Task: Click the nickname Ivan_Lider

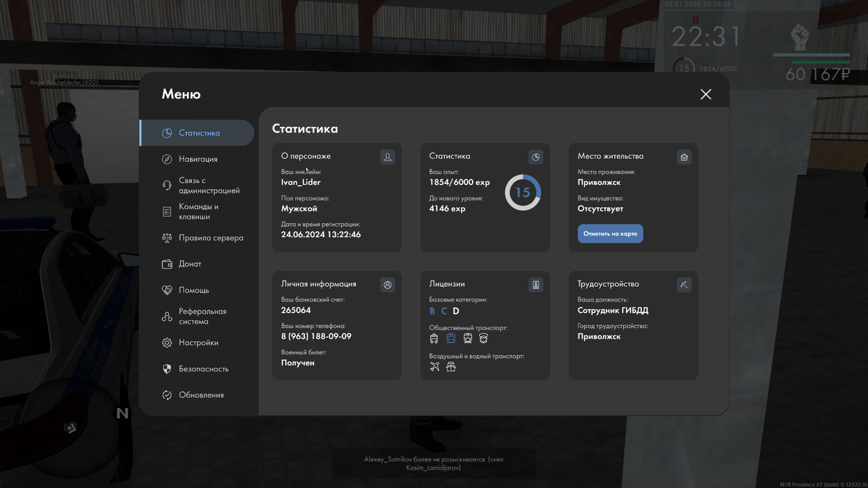Action: 301,182
